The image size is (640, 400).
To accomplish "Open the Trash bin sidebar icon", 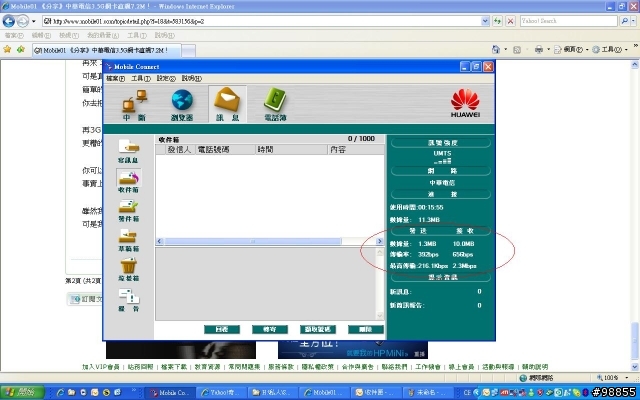I will [129, 269].
